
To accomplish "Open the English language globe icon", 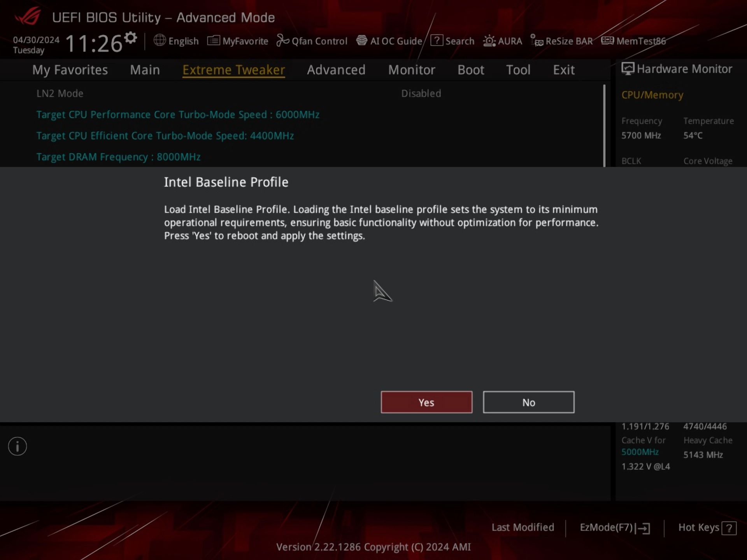I will [x=160, y=40].
